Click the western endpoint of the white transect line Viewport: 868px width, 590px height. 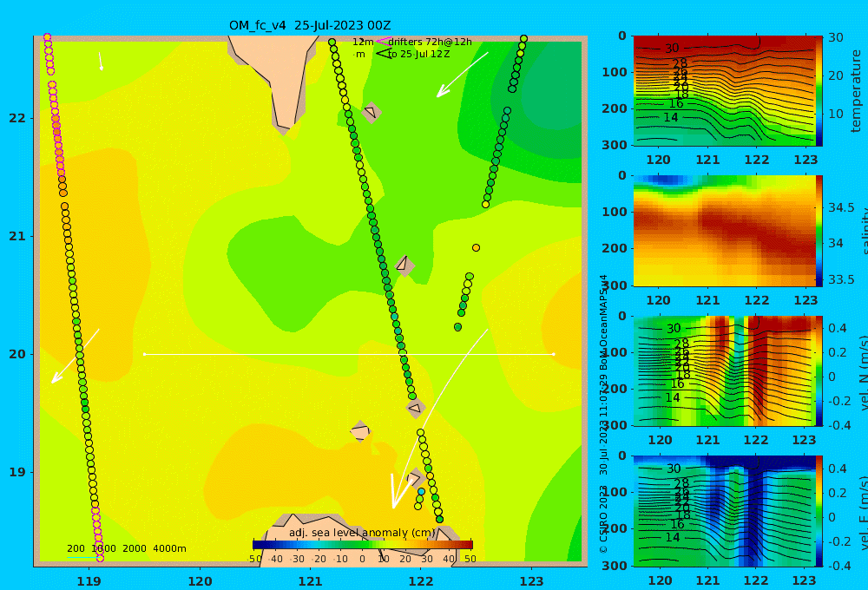144,354
